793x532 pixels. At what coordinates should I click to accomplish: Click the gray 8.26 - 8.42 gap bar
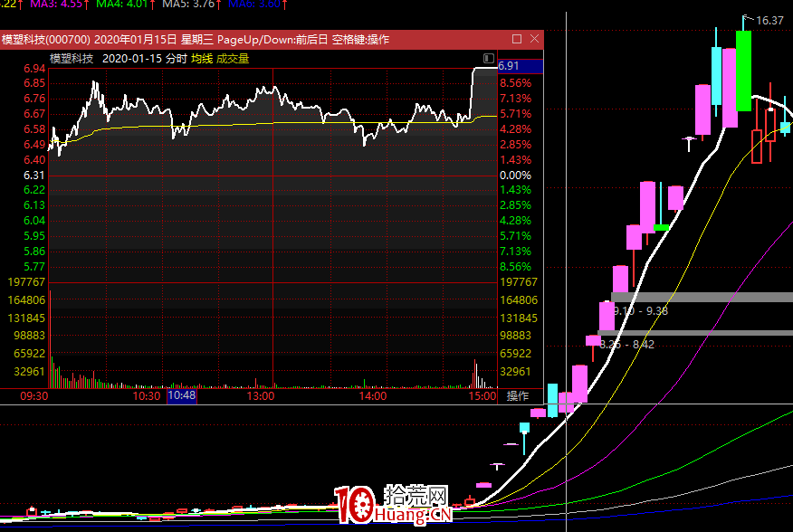point(702,333)
